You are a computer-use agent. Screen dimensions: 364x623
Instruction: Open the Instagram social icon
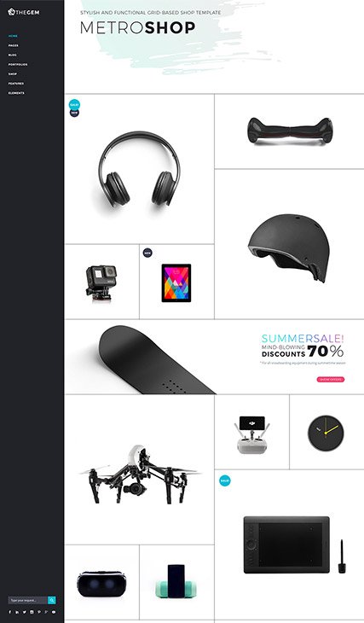32,612
